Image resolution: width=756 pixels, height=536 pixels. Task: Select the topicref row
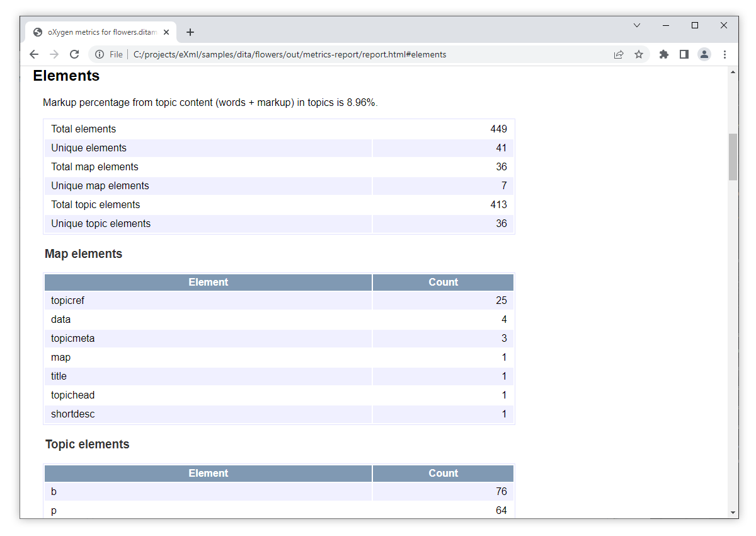(279, 301)
